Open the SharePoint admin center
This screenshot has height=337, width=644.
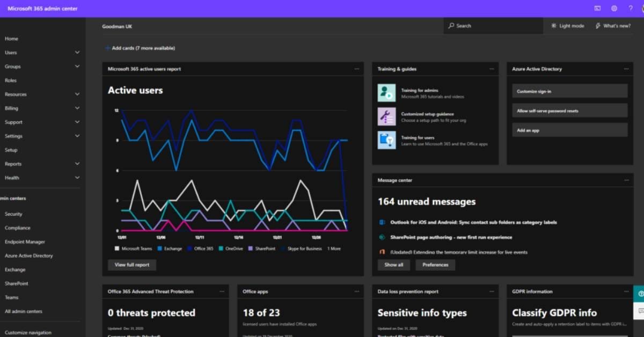pyautogui.click(x=17, y=283)
